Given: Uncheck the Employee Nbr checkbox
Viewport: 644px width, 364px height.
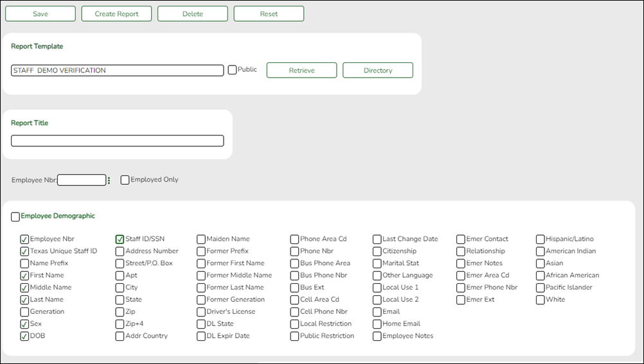Looking at the screenshot, I should (x=24, y=239).
